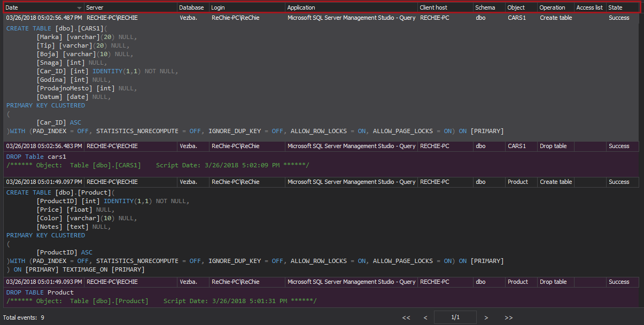Click the [Datum] [date] NULL line
Screen dimensions: 644x325
pos(74,97)
